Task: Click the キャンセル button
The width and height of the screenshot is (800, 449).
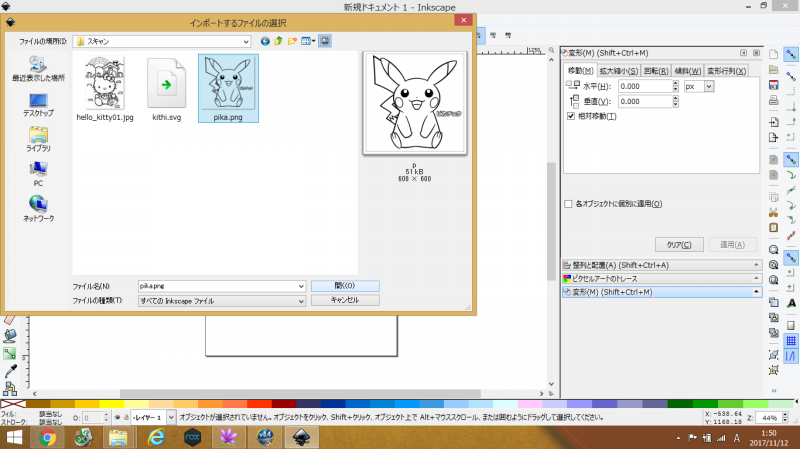Action: [x=345, y=300]
